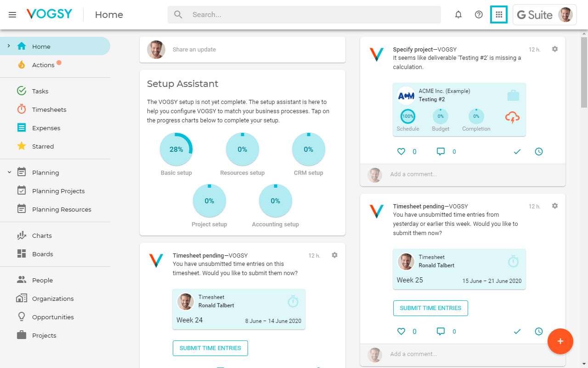This screenshot has height=368, width=588.
Task: Snooze the Specify project post
Action: coord(539,151)
